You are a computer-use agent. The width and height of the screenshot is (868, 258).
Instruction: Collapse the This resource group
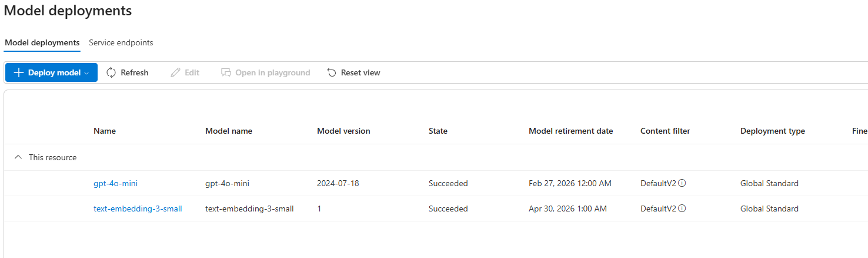pos(18,157)
